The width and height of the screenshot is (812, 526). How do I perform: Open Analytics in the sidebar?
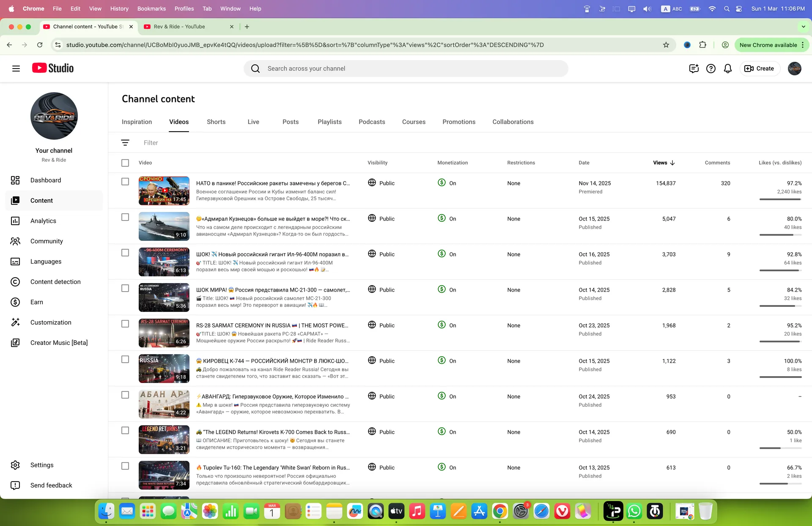tap(54, 221)
